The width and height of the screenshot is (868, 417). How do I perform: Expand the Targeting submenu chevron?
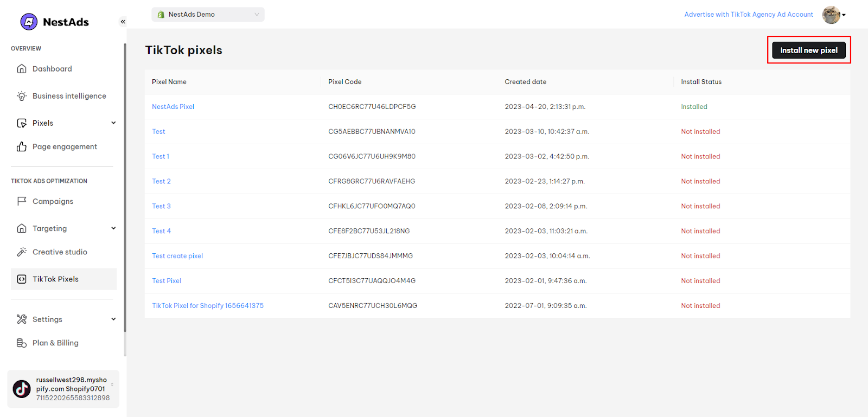point(113,228)
